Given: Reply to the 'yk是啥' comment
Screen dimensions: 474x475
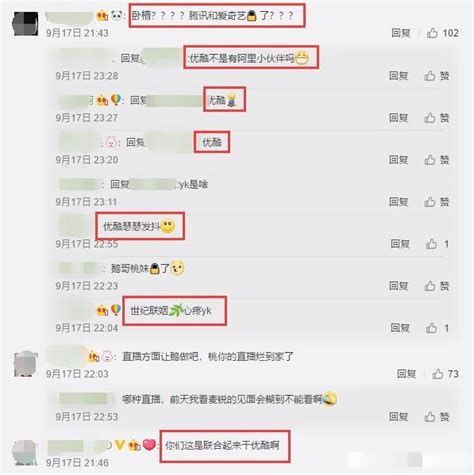Looking at the screenshot, I should tap(399, 202).
